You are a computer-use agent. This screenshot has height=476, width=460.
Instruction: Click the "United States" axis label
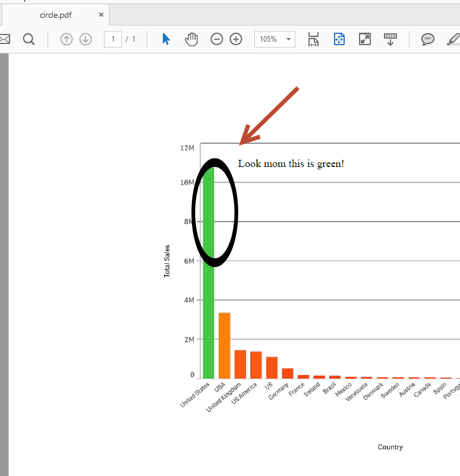[x=195, y=395]
